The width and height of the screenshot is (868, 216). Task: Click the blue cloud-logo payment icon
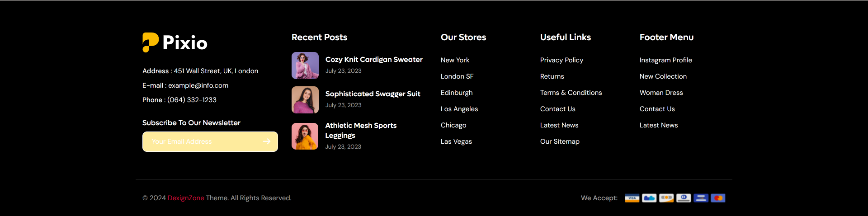649,198
